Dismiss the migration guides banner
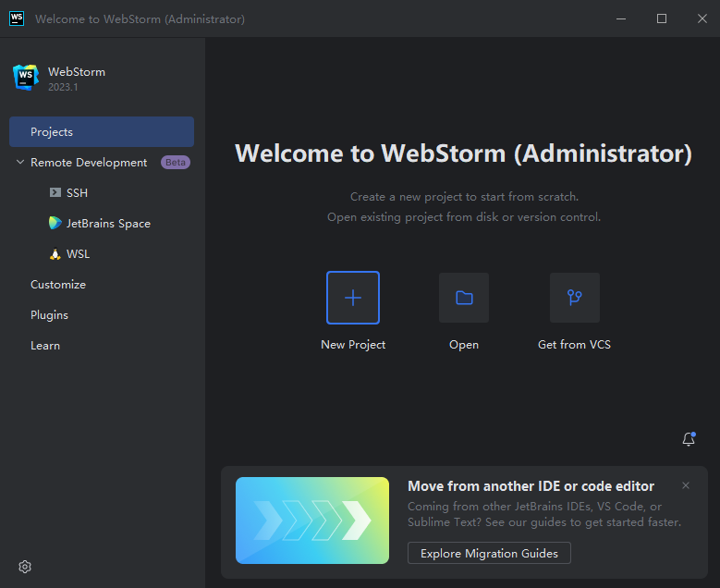 tap(686, 485)
